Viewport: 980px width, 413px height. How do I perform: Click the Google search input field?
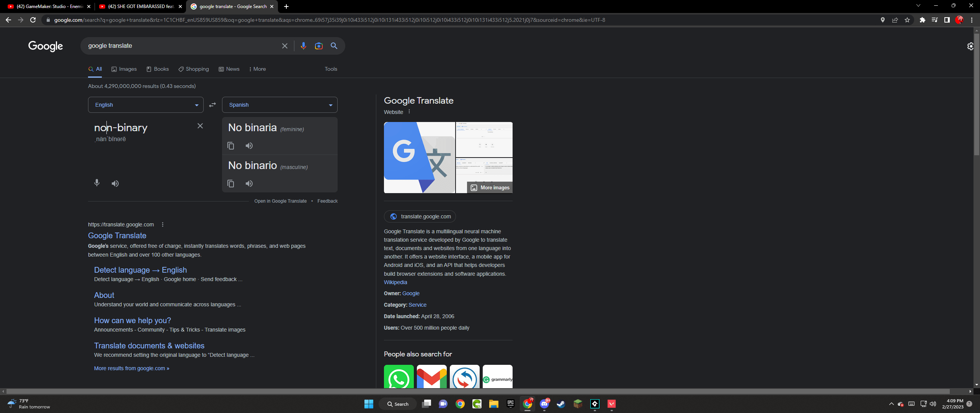click(x=180, y=46)
